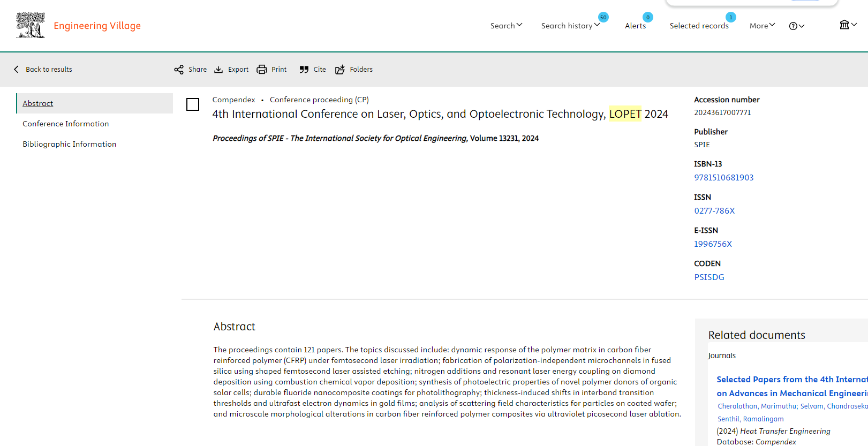Click the Export download icon
Viewport: 868px width, 446px height.
[218, 70]
